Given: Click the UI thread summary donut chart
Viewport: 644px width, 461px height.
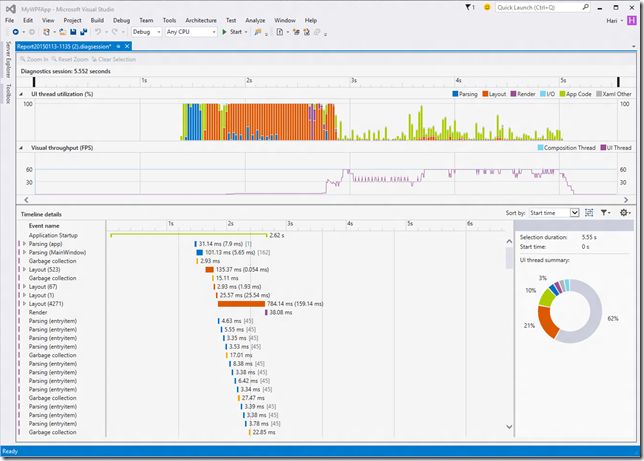Looking at the screenshot, I should (570, 311).
